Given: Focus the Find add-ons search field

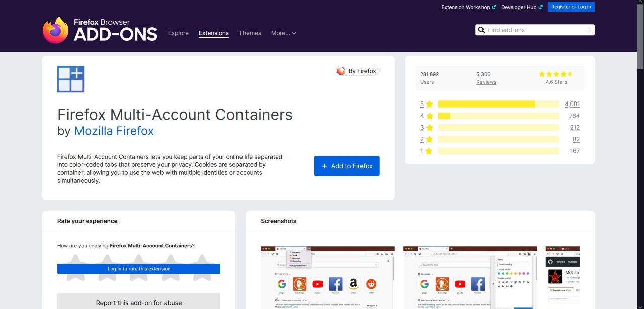Looking at the screenshot, I should 534,30.
